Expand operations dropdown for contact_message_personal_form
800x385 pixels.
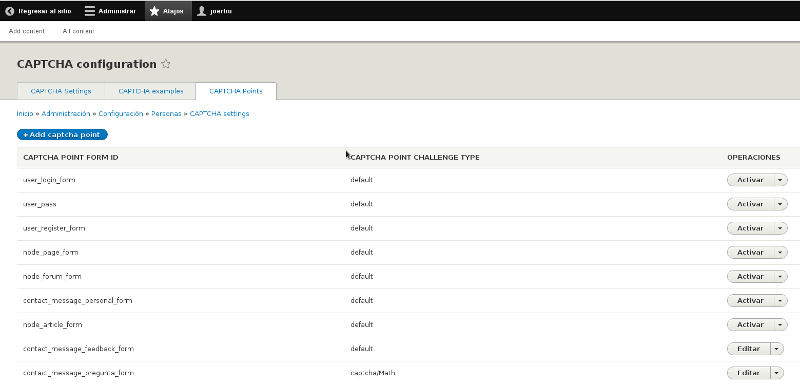pyautogui.click(x=781, y=301)
